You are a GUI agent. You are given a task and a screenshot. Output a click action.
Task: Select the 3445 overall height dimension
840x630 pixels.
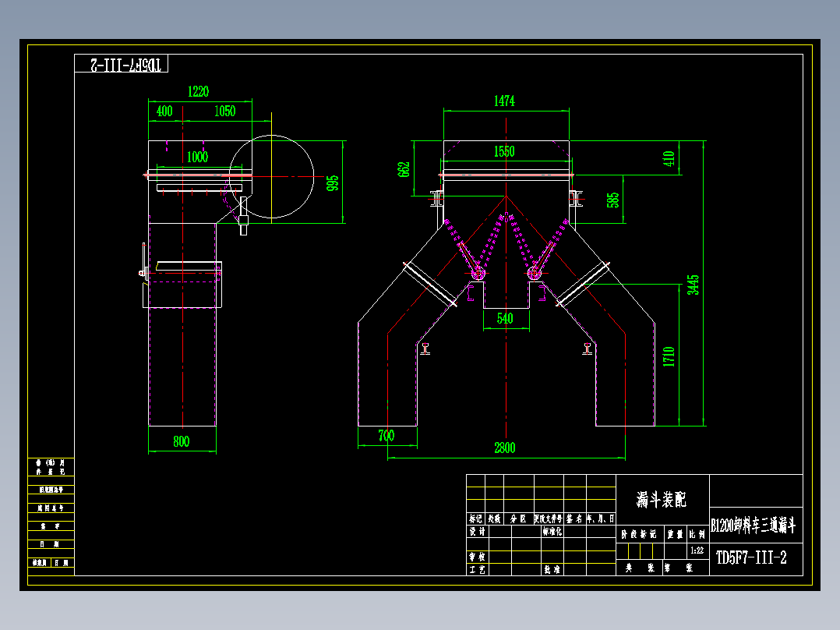694,285
